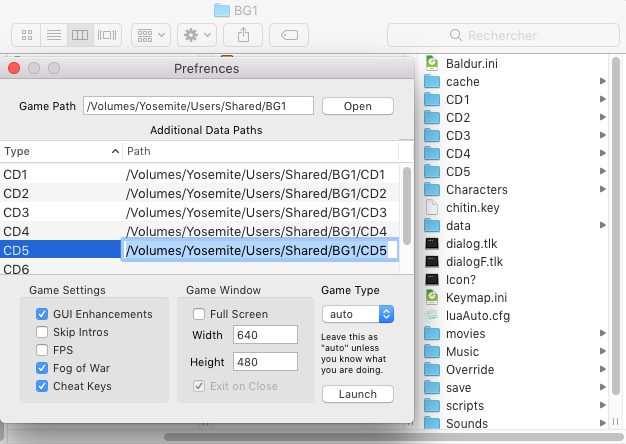This screenshot has width=626, height=444.
Task: Switch Finder to gallery view
Action: click(x=107, y=35)
